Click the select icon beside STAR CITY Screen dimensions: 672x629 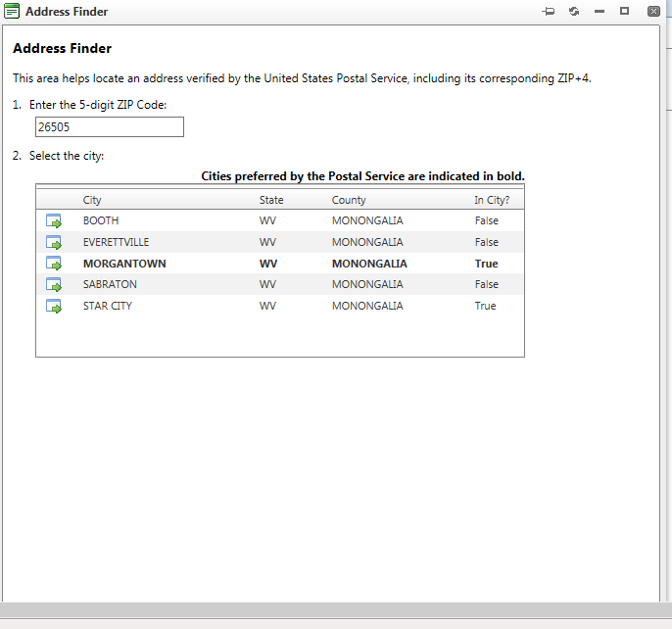tap(54, 307)
